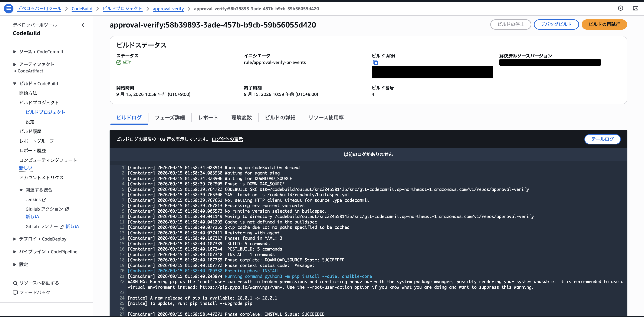Click log line 27 INSTALL State: SUCCEEDED
Image resolution: width=644 pixels, height=317 pixels.
click(x=226, y=314)
